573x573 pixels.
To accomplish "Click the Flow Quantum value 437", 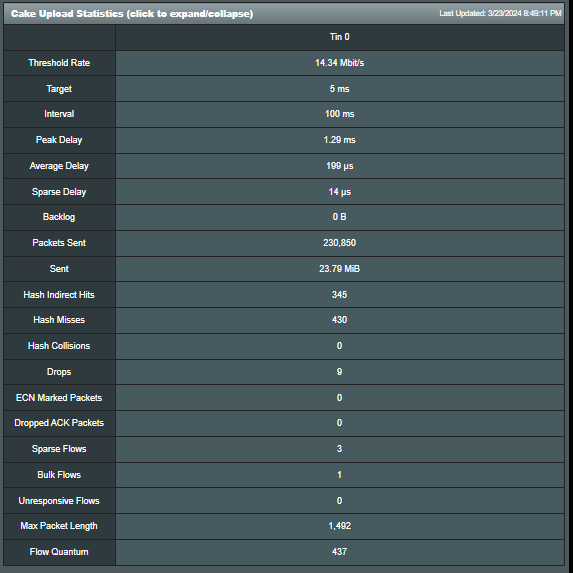I will (x=339, y=552).
